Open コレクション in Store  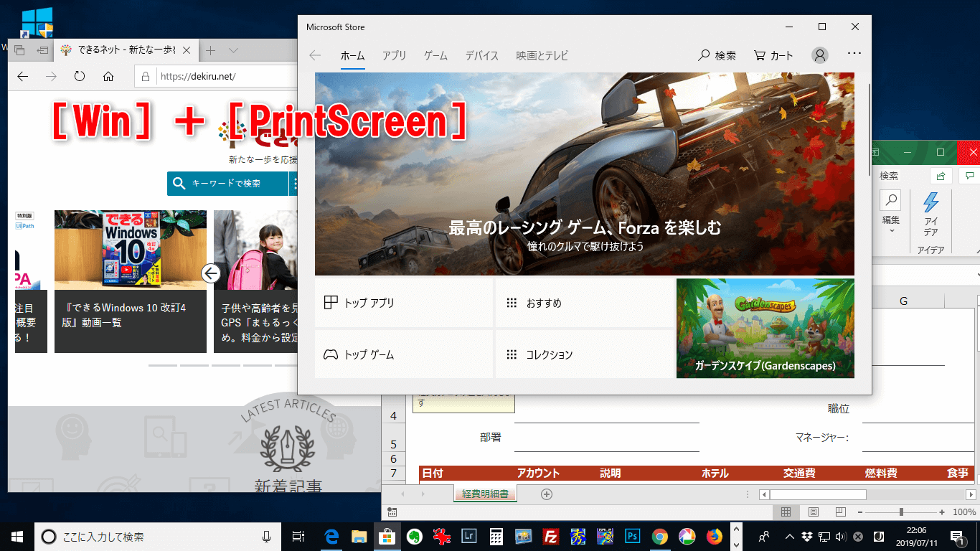[585, 354]
